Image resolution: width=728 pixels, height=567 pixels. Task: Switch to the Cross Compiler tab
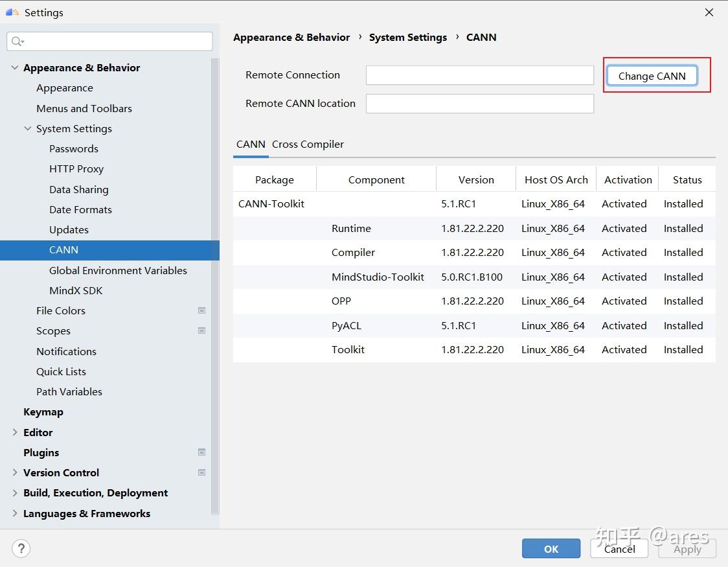[x=308, y=144]
